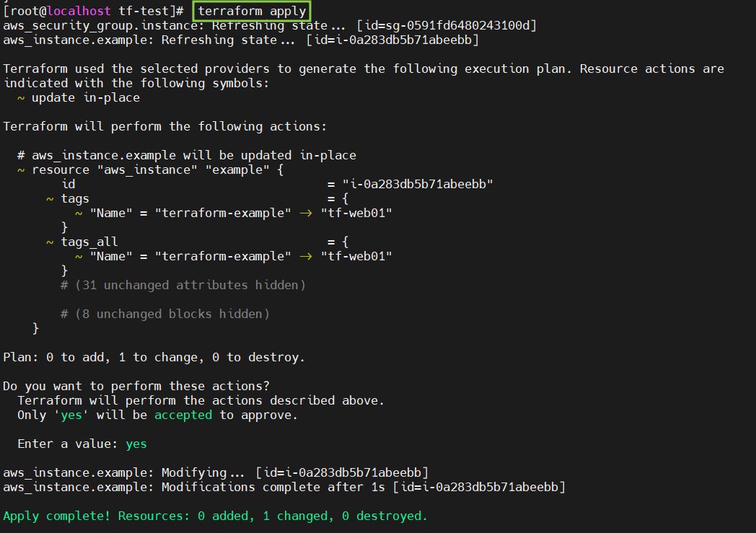Click the green 'accepted' word
The width and height of the screenshot is (756, 533).
183,415
